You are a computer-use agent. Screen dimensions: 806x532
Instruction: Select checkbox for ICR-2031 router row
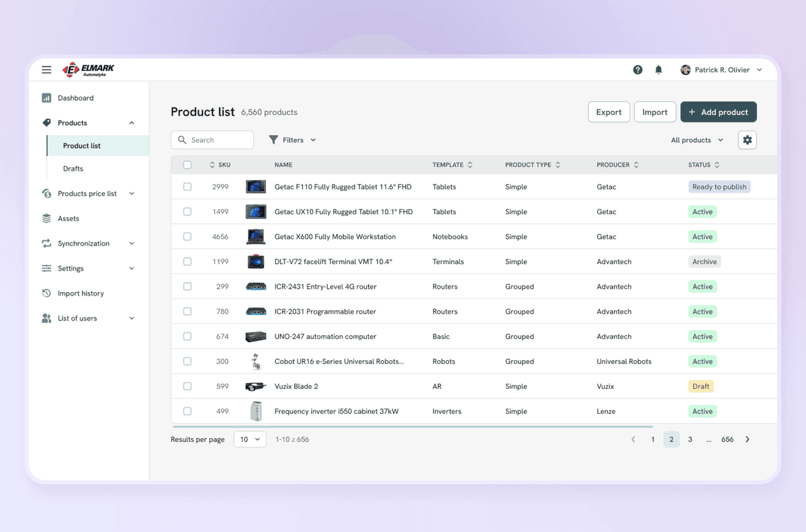tap(187, 312)
